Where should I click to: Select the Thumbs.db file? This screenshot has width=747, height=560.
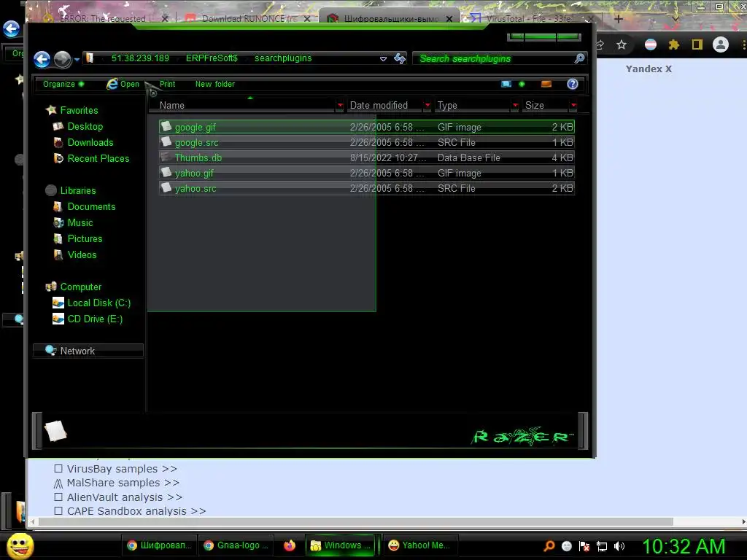coord(366,157)
